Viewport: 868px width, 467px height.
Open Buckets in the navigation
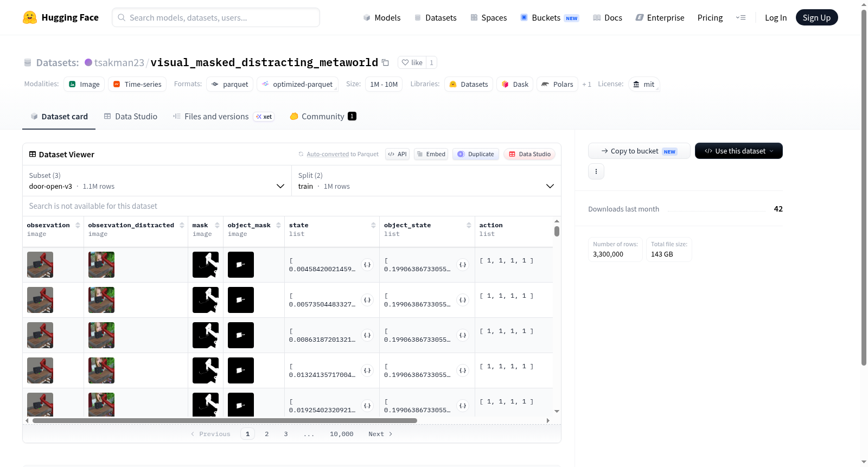tap(550, 18)
